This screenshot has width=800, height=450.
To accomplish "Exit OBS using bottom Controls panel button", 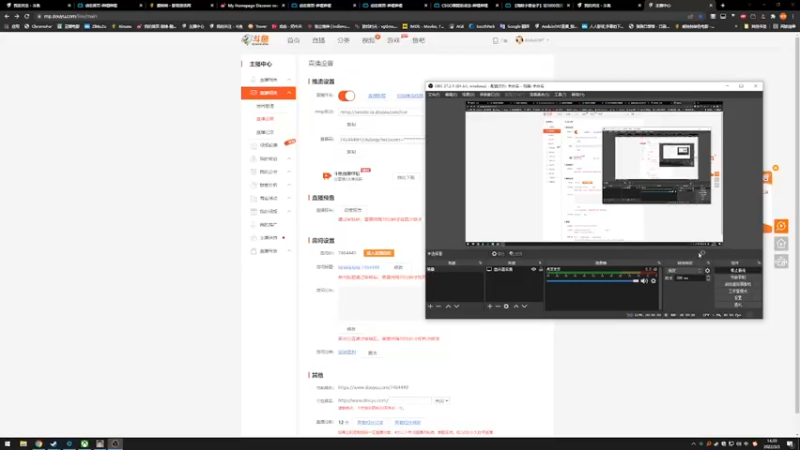I will pyautogui.click(x=738, y=305).
